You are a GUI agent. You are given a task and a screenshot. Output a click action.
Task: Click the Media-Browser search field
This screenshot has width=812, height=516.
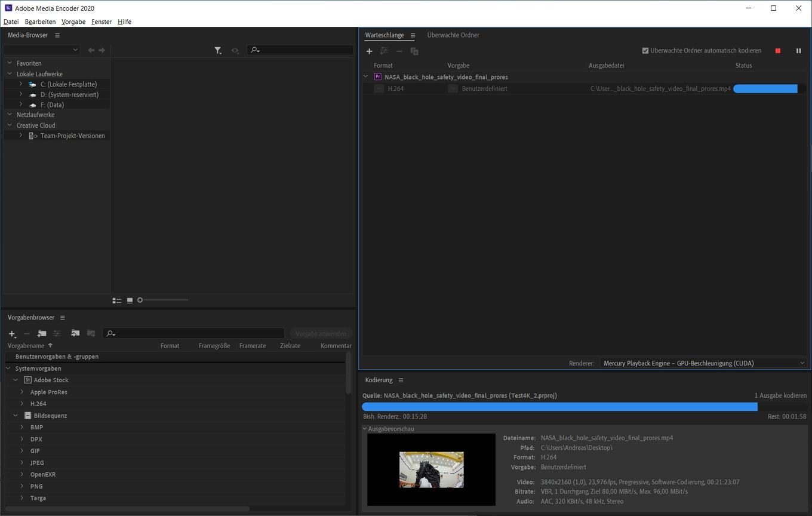coord(301,50)
